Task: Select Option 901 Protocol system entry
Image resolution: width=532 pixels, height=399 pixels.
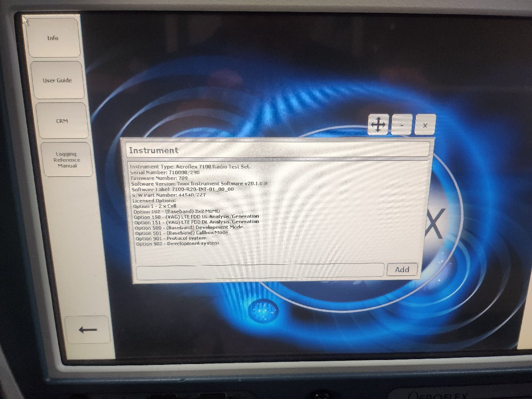Action: [171, 237]
